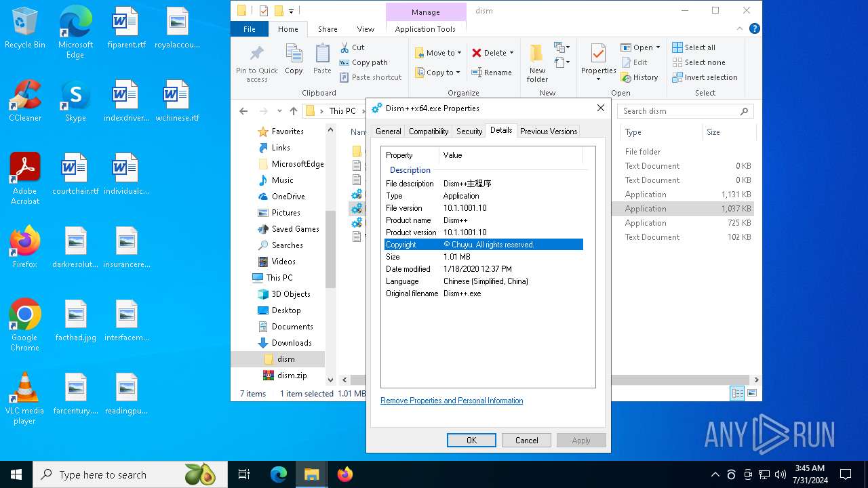Viewport: 868px width, 488px height.
Task: Click Select none in ribbon
Action: pyautogui.click(x=698, y=62)
